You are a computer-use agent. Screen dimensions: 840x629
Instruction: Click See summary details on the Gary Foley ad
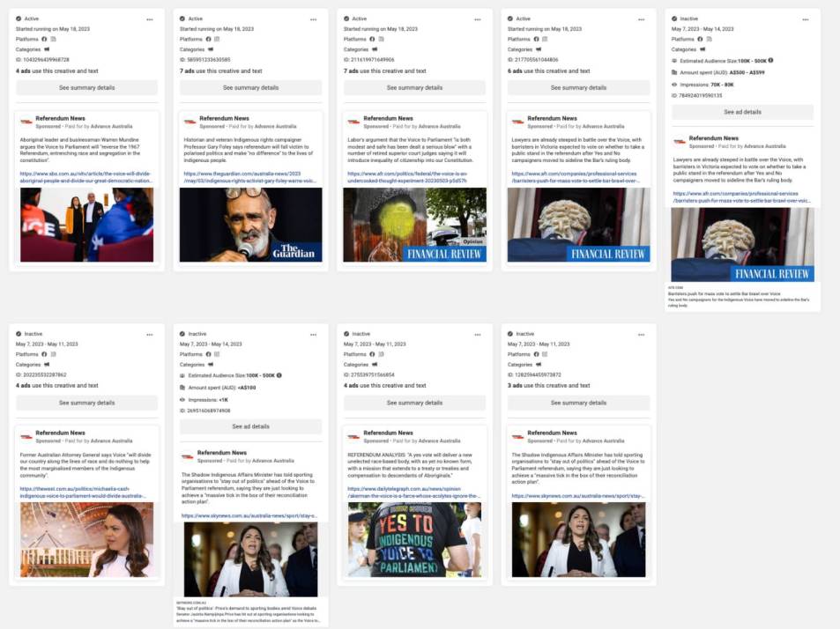(250, 88)
